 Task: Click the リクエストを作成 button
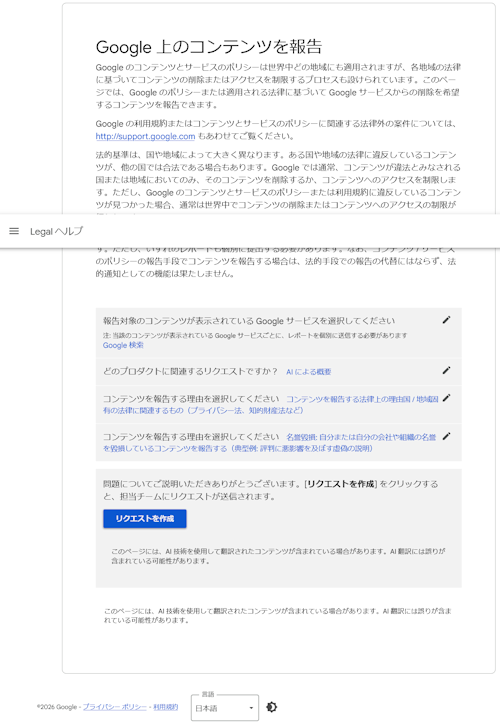click(145, 519)
